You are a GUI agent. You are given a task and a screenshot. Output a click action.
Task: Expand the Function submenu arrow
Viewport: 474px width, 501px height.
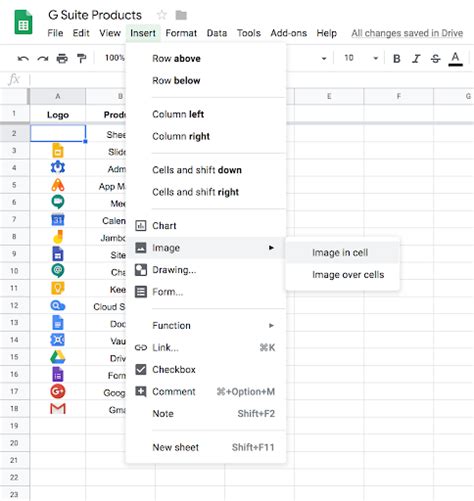pos(271,325)
